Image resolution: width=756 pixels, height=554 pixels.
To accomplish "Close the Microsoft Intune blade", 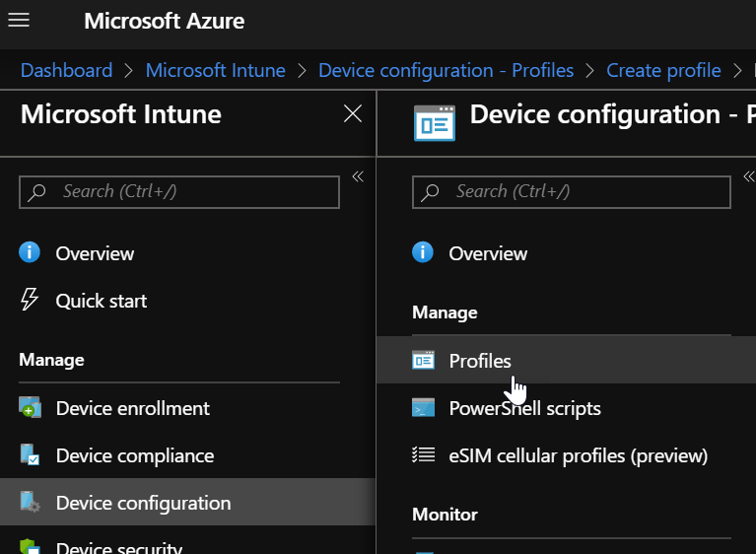I will [x=352, y=114].
